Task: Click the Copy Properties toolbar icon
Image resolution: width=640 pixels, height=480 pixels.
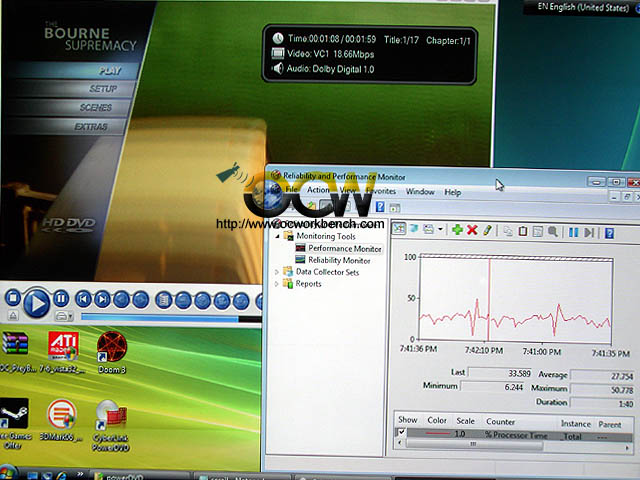Action: click(x=508, y=231)
